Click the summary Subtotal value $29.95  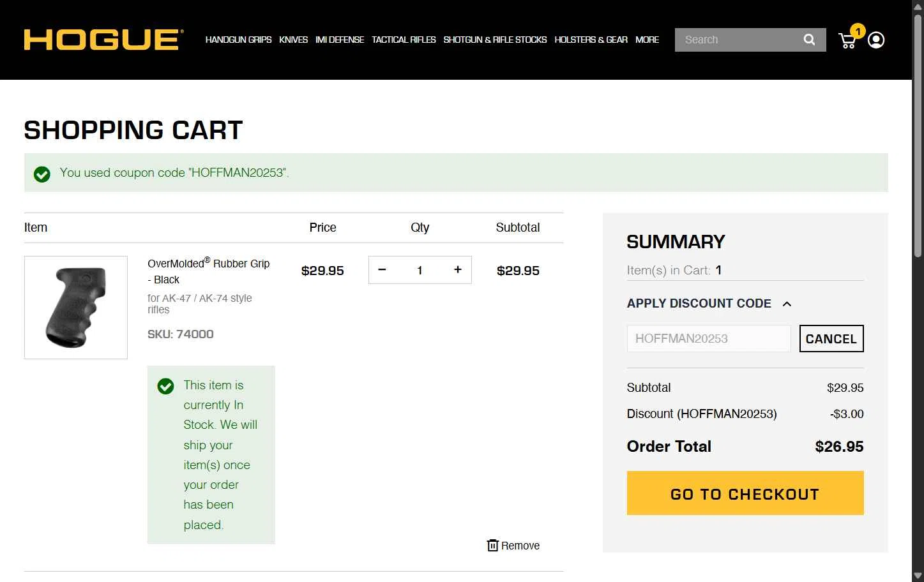point(845,388)
